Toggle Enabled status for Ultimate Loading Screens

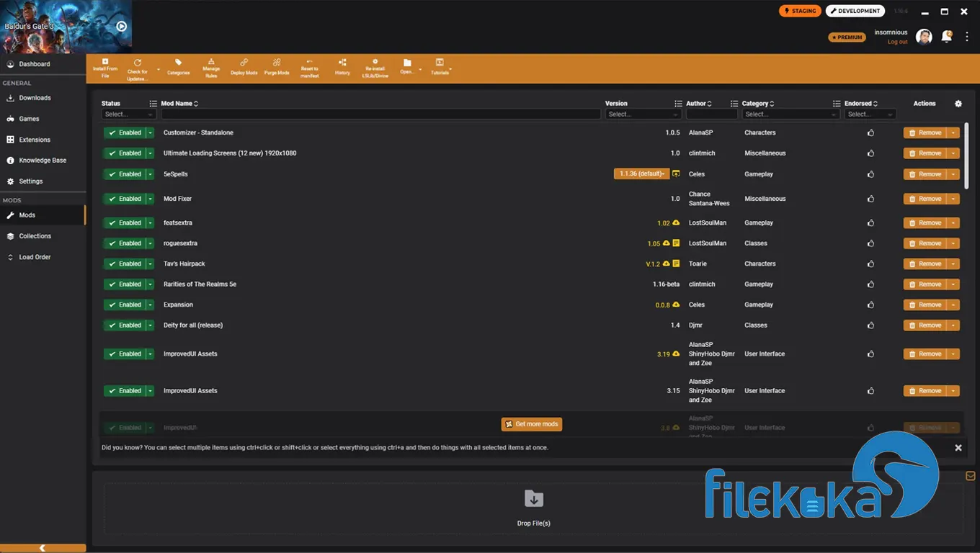pos(125,153)
